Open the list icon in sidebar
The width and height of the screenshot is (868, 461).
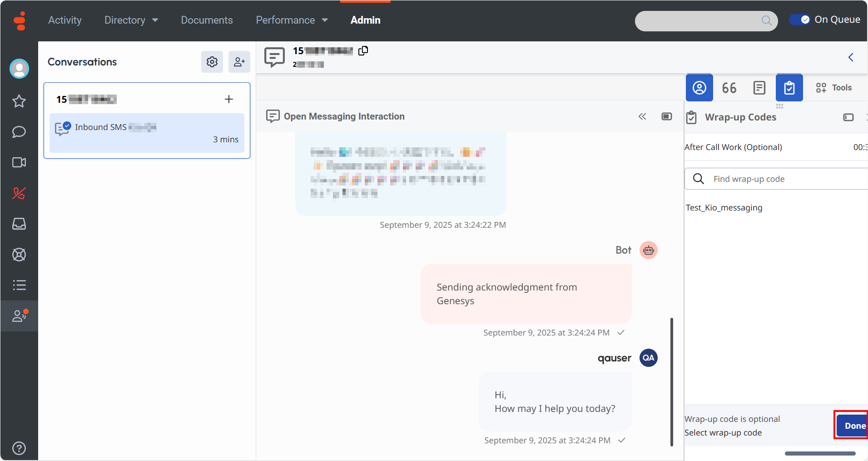coord(19,285)
